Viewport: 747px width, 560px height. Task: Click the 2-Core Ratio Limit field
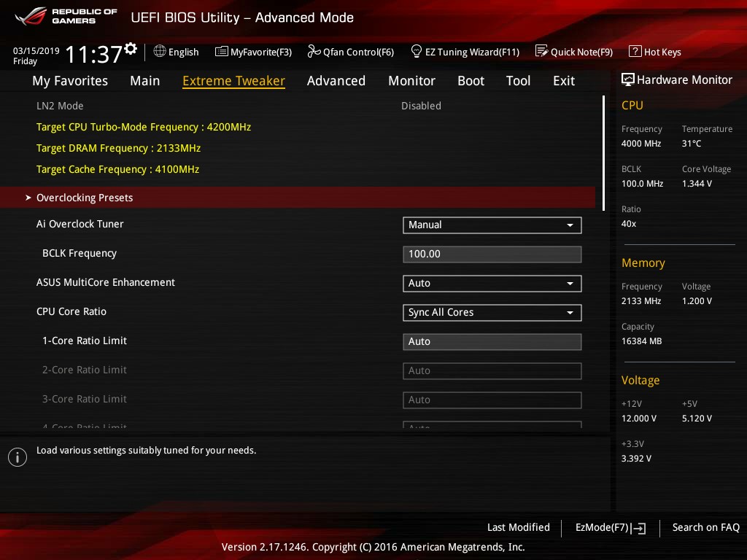tap(492, 371)
